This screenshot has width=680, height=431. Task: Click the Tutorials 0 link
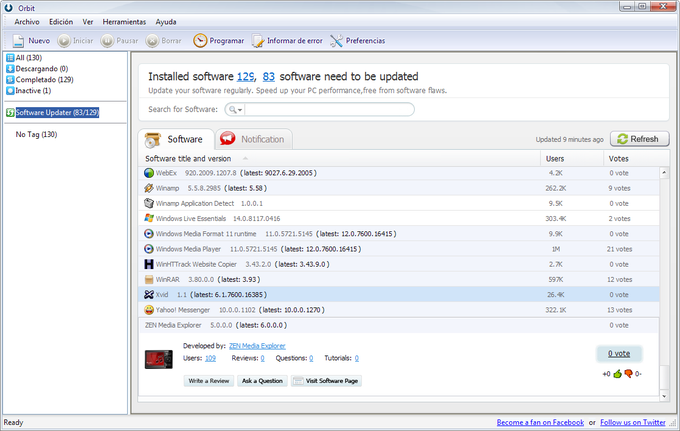coord(356,358)
